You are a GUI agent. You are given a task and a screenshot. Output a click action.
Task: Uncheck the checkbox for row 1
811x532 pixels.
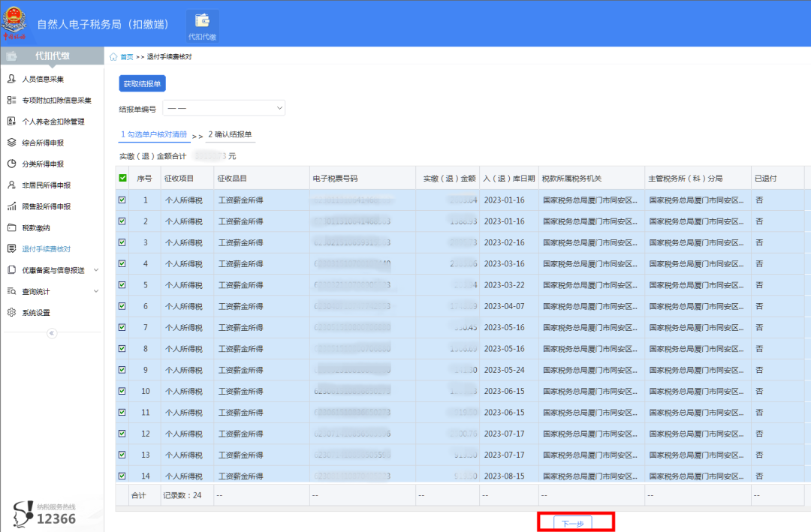tap(122, 200)
